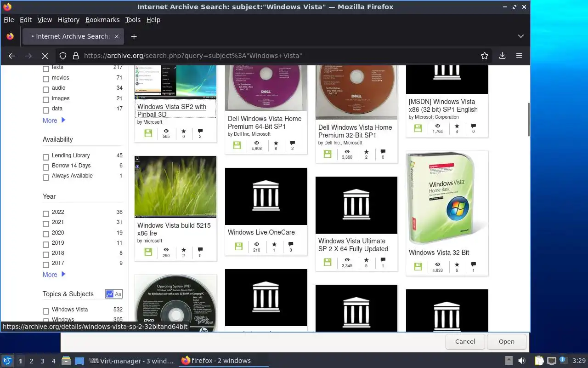Click software icon under Windows Vista build 5215

pyautogui.click(x=148, y=252)
